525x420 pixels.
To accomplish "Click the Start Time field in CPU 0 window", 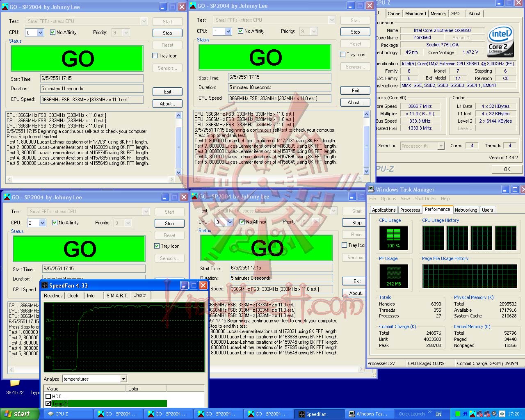I will (92, 78).
